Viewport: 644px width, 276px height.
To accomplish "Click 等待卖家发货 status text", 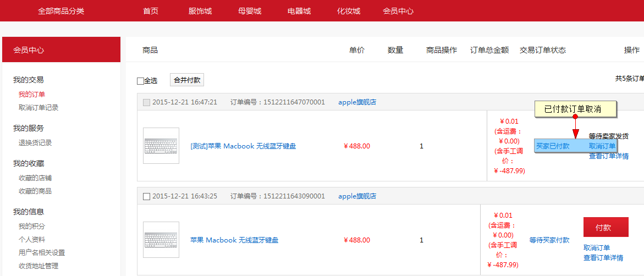I will click(609, 136).
